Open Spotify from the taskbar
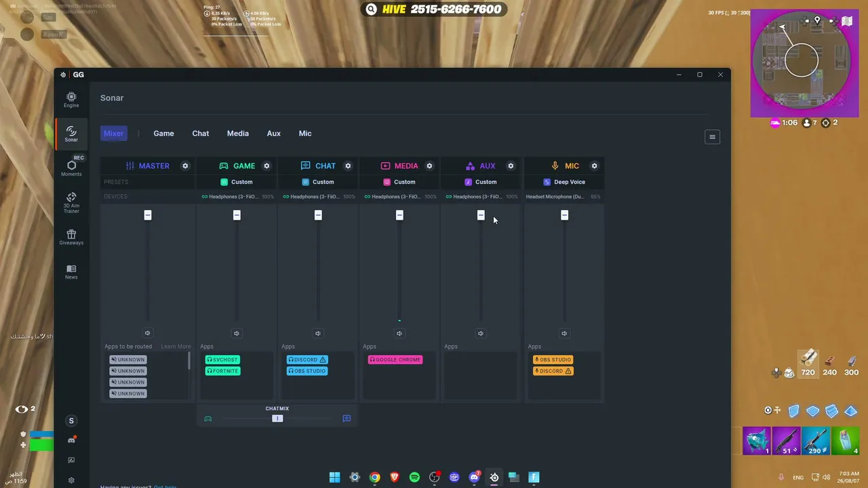Image resolution: width=868 pixels, height=488 pixels. click(x=414, y=477)
